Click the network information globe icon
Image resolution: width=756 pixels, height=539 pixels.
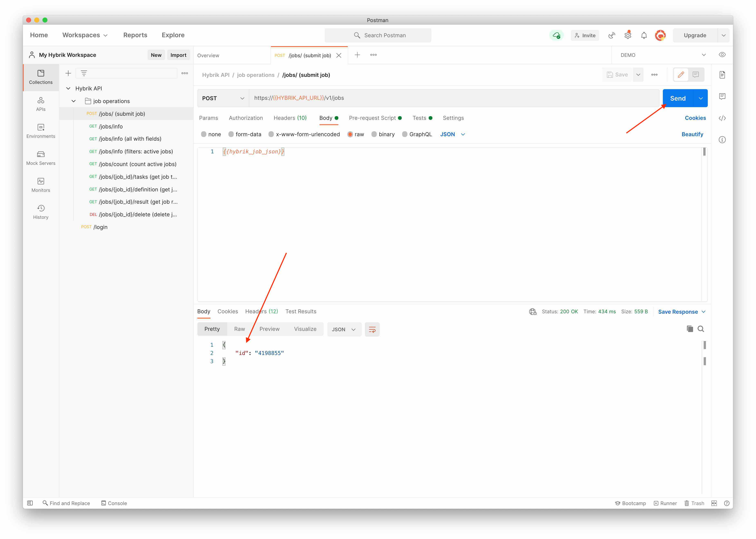(533, 312)
